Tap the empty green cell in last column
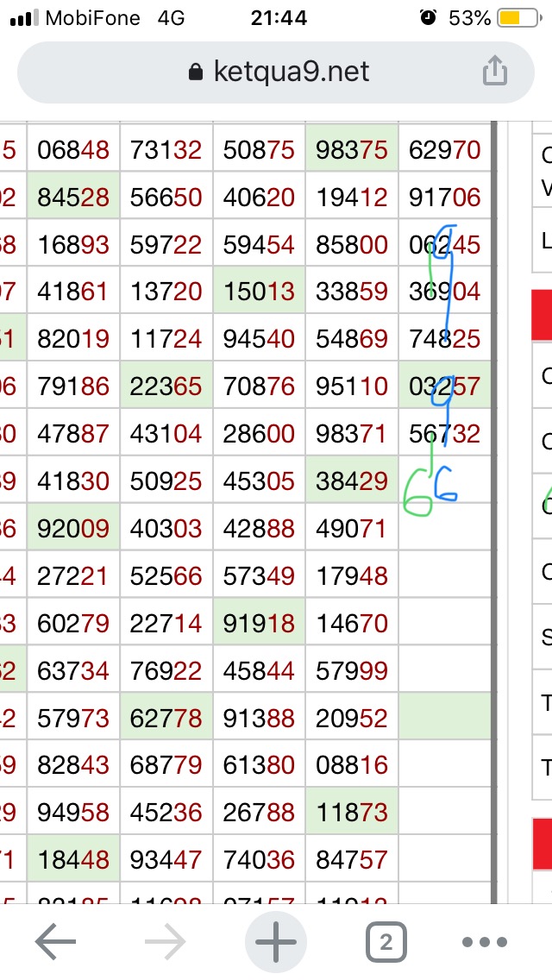This screenshot has width=552, height=980. click(444, 718)
